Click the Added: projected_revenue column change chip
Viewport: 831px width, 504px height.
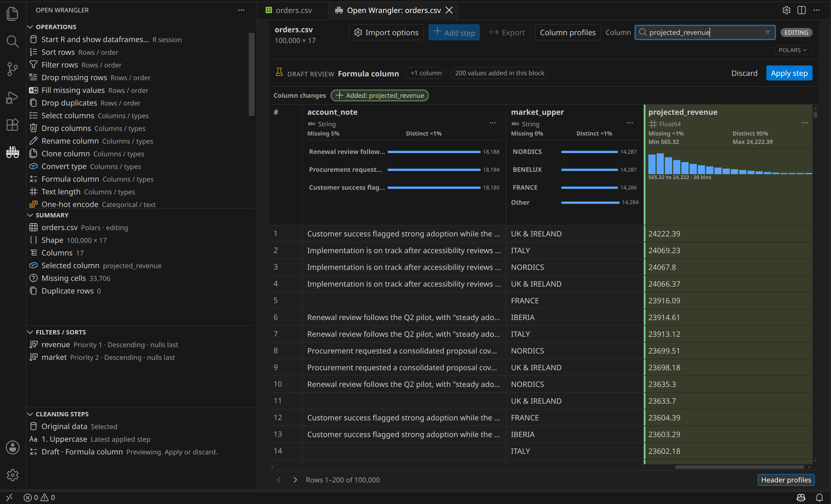coord(379,95)
